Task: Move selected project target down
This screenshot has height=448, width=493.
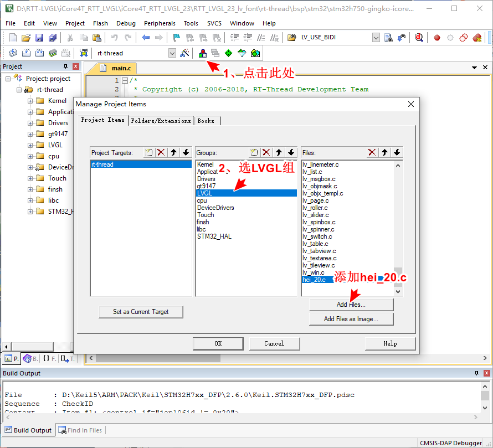Action: [186, 152]
